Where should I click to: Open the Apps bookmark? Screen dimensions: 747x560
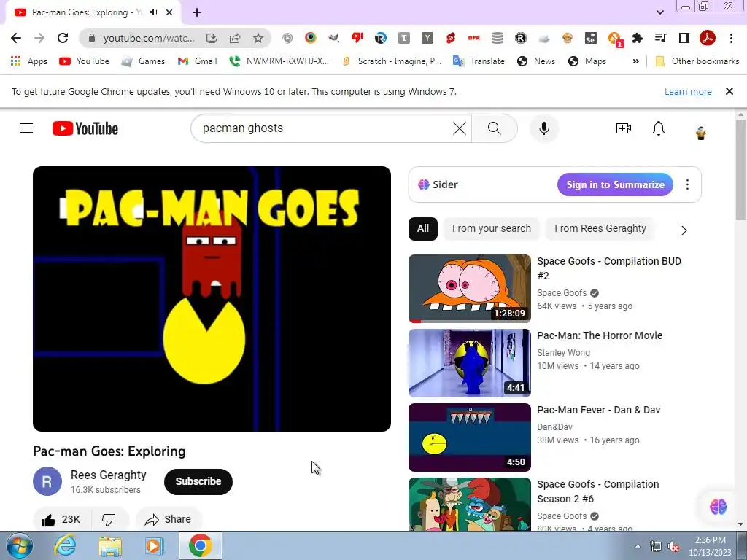(x=29, y=61)
